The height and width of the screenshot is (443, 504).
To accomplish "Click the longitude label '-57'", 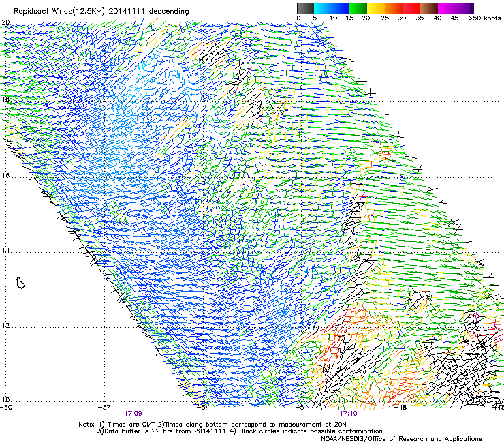I will pyautogui.click(x=105, y=408).
